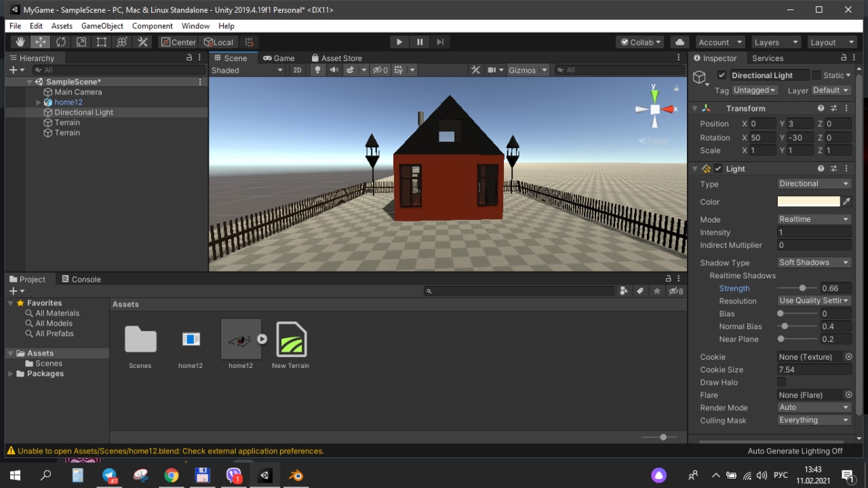Open Light component help reference
The height and width of the screenshot is (488, 868).
(821, 168)
